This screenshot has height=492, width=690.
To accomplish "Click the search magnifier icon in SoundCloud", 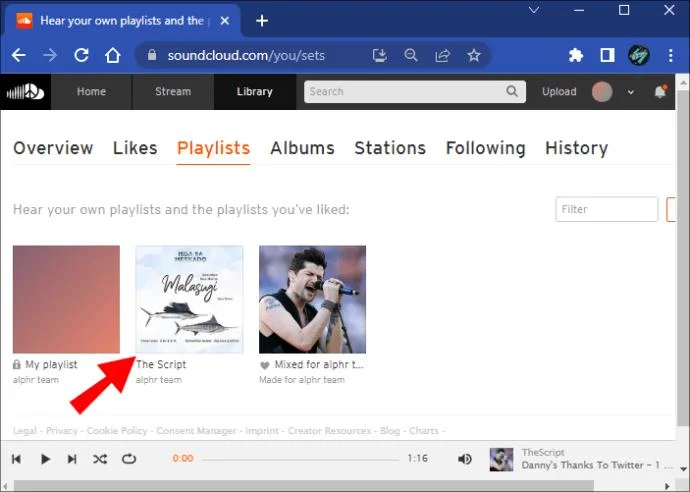I will point(512,91).
